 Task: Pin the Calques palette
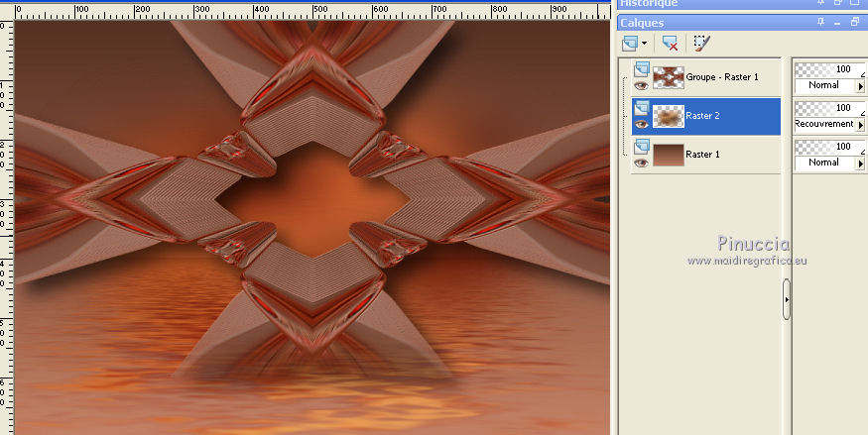821,22
